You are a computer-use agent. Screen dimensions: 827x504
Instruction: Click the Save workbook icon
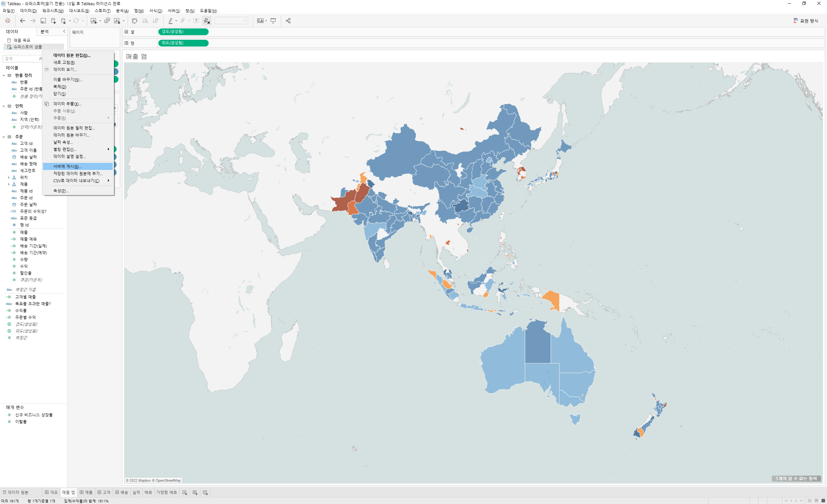(x=43, y=21)
